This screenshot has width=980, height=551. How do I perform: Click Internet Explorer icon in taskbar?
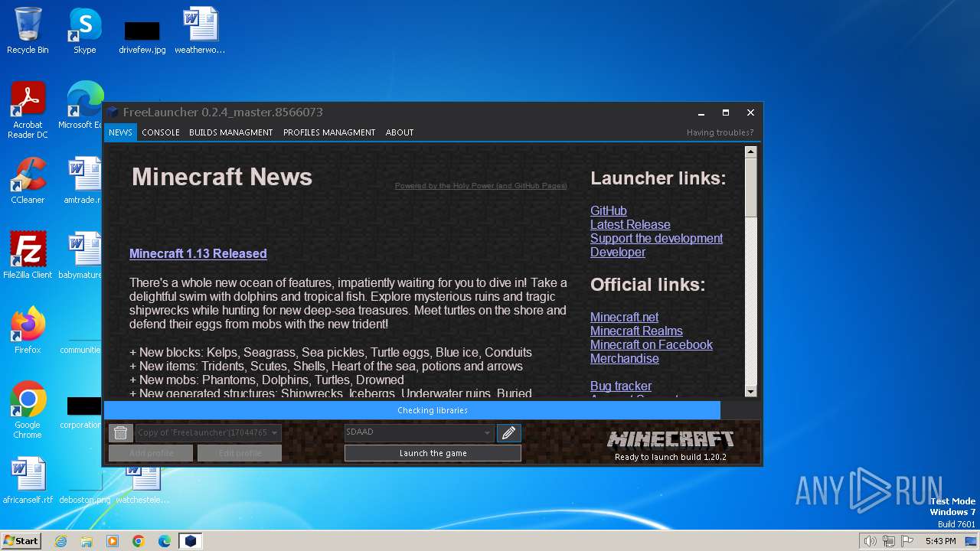60,541
